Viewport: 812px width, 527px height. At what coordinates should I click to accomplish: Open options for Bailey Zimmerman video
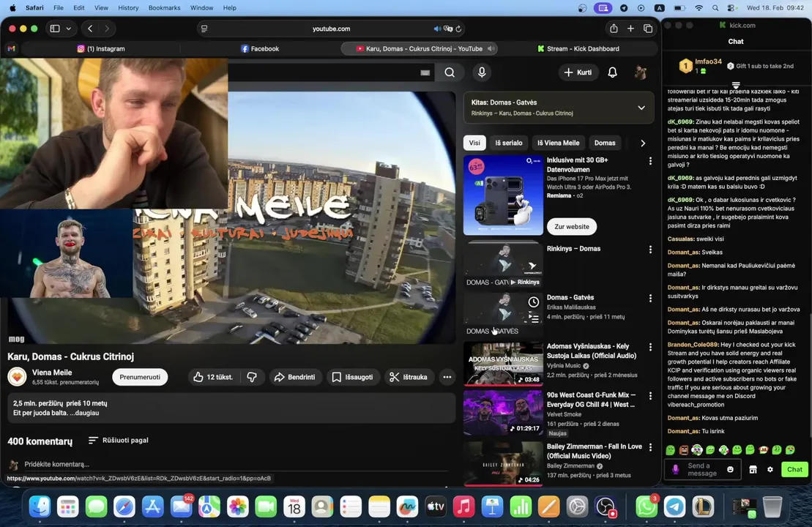tap(650, 447)
